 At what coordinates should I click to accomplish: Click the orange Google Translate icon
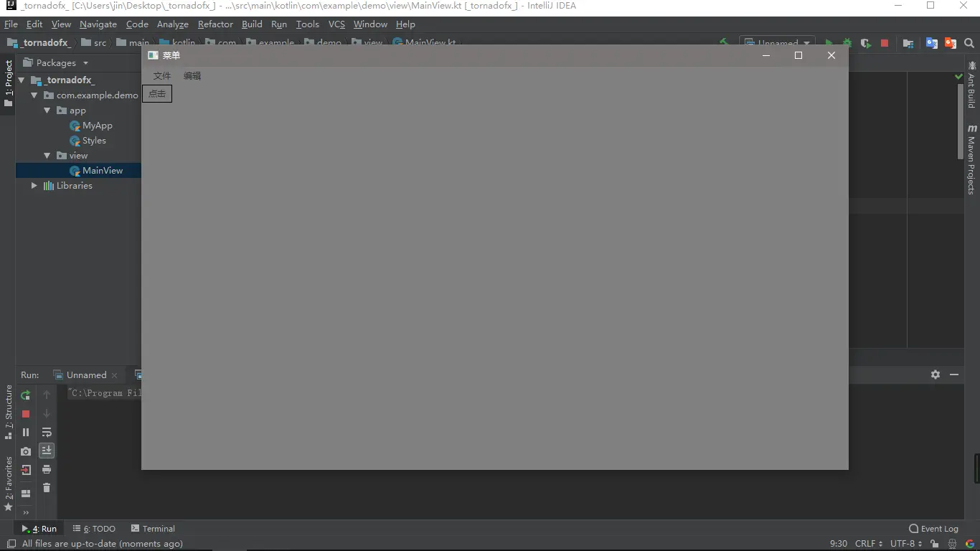point(951,43)
